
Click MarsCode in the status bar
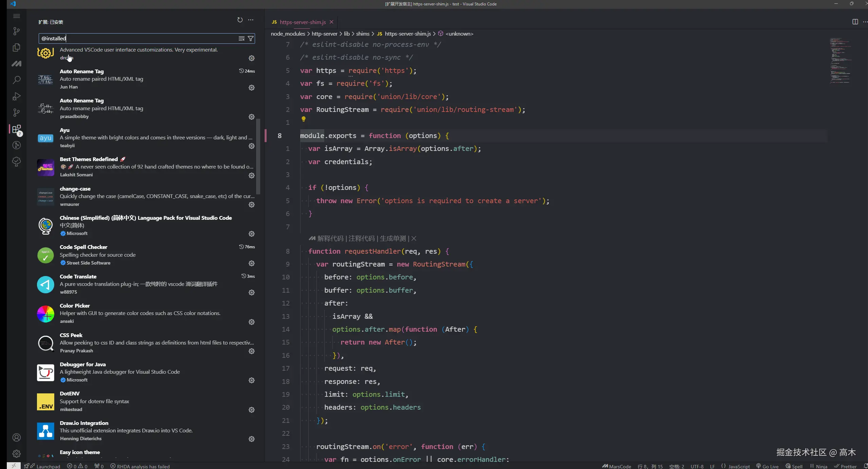616,466
